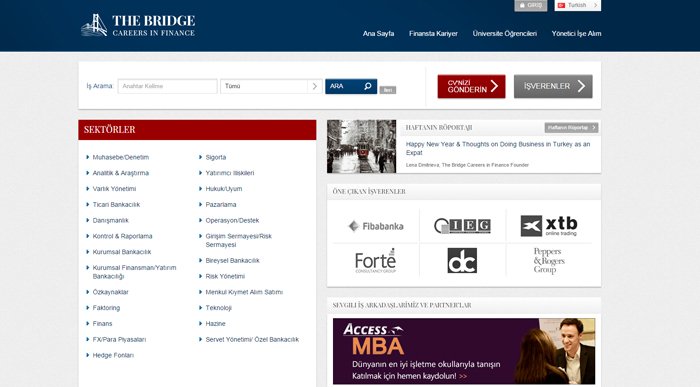This screenshot has height=387, width=700.
Task: Click the small gray button beside ARA
Action: [388, 90]
